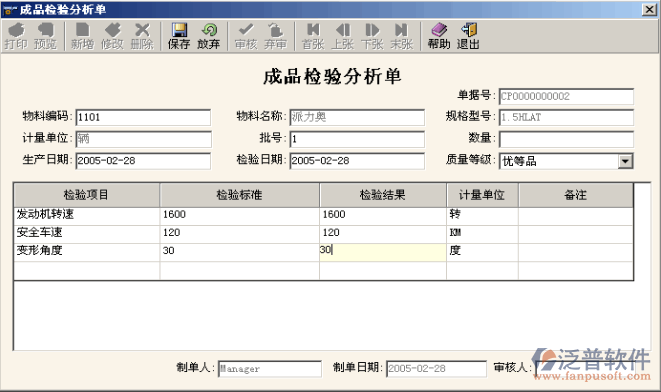Select the 检验结果 column header
The image size is (661, 392).
tap(383, 195)
